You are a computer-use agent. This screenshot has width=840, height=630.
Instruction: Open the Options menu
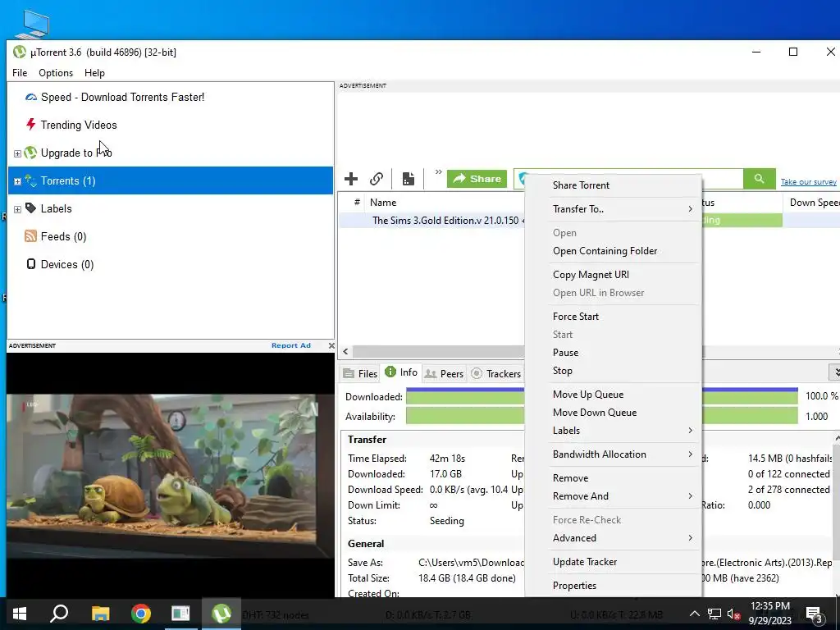pos(56,73)
